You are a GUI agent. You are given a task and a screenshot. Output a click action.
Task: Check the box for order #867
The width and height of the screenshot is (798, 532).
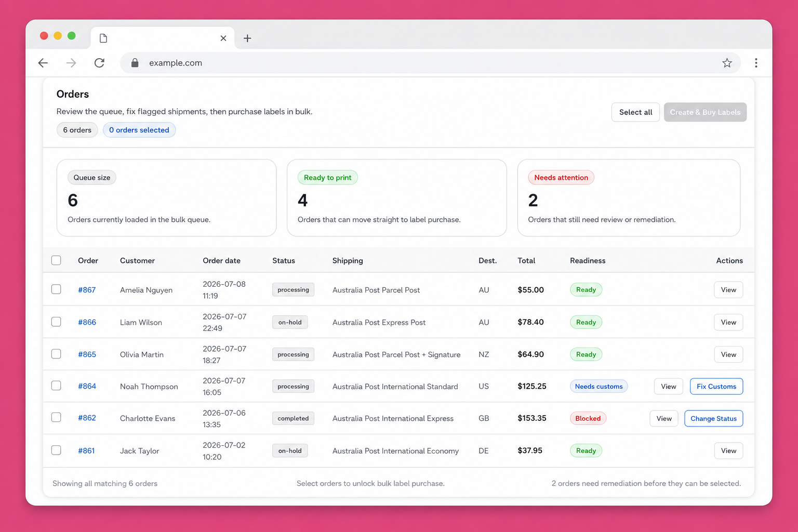[56, 289]
